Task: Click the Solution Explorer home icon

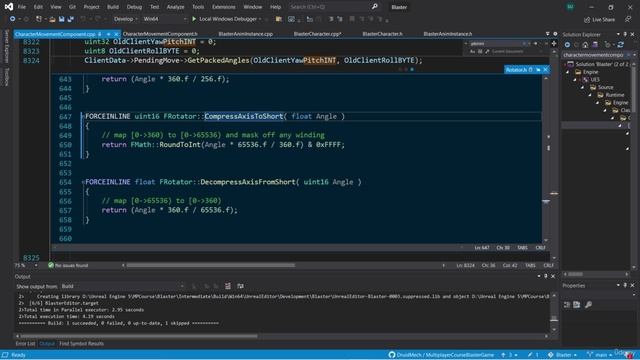Action: pos(585,44)
